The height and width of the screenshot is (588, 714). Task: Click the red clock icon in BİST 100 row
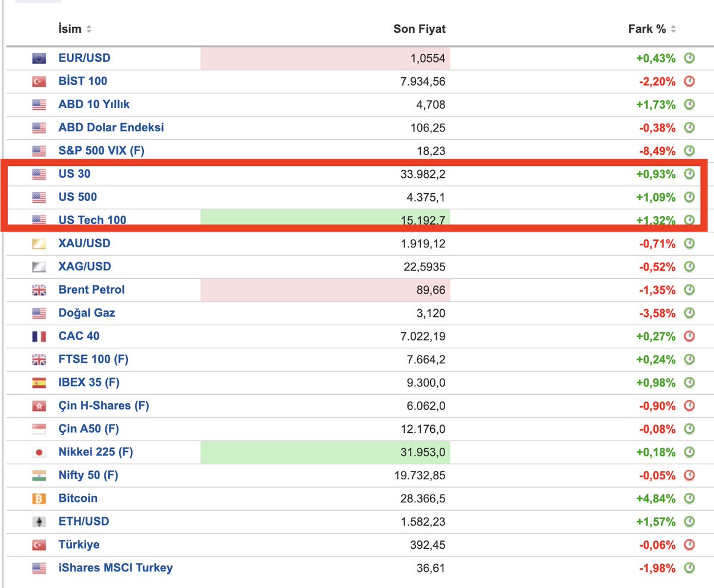[690, 81]
